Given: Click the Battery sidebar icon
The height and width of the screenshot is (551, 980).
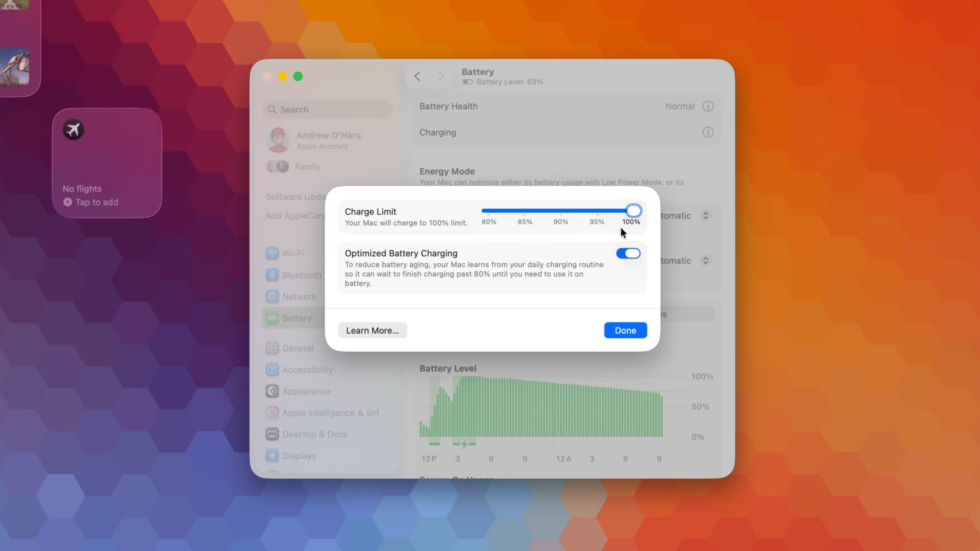Looking at the screenshot, I should click(272, 318).
